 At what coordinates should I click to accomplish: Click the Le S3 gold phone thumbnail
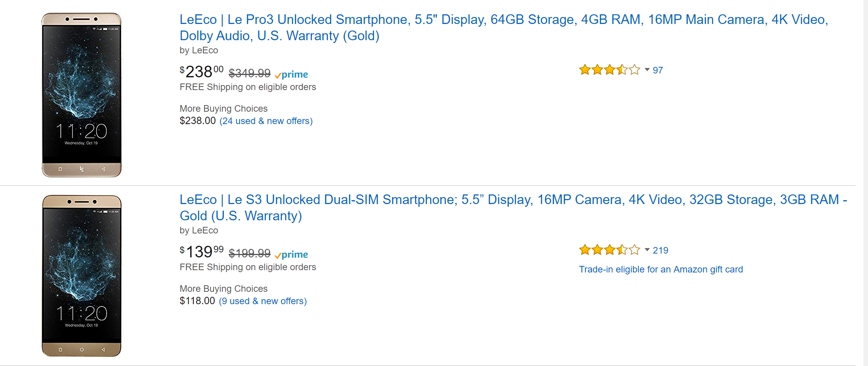[x=82, y=276]
